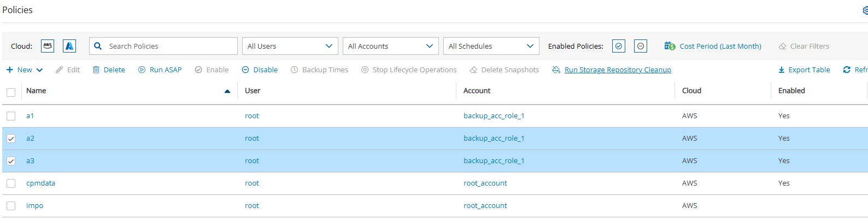Screen dimensions: 868x219
Task: Toggle the select-all header checkbox
Action: tap(11, 92)
